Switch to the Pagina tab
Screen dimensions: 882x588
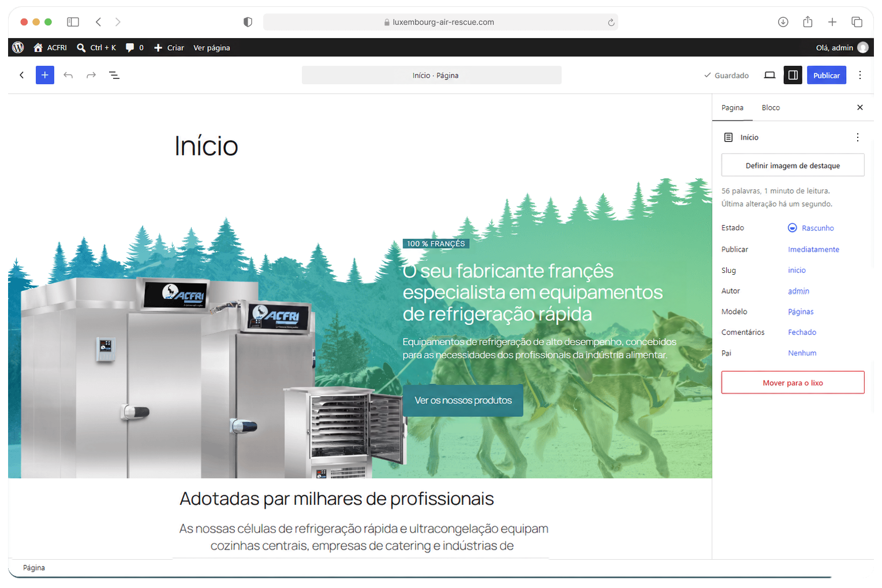pyautogui.click(x=732, y=108)
